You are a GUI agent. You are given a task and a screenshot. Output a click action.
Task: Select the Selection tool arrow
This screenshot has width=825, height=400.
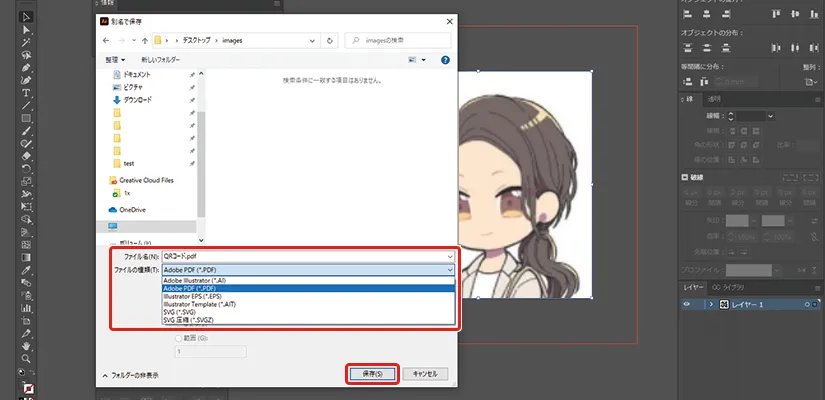pos(26,17)
